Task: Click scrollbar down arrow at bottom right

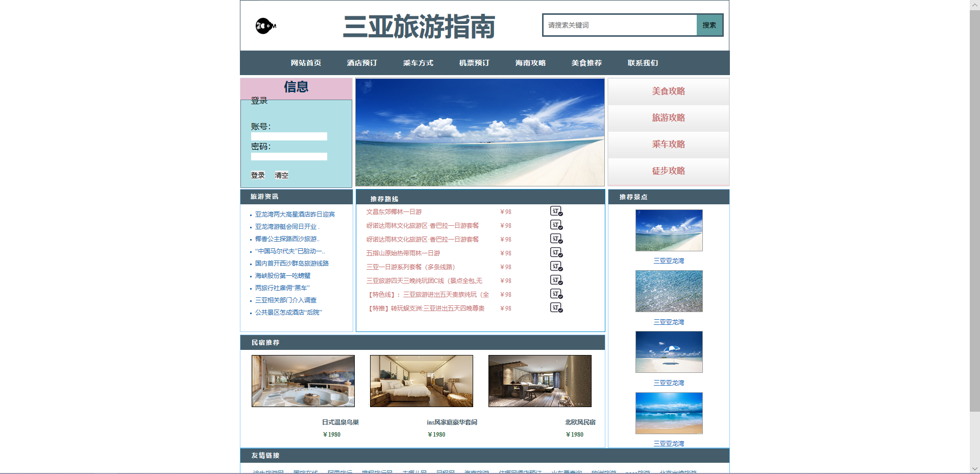Action: (974, 468)
